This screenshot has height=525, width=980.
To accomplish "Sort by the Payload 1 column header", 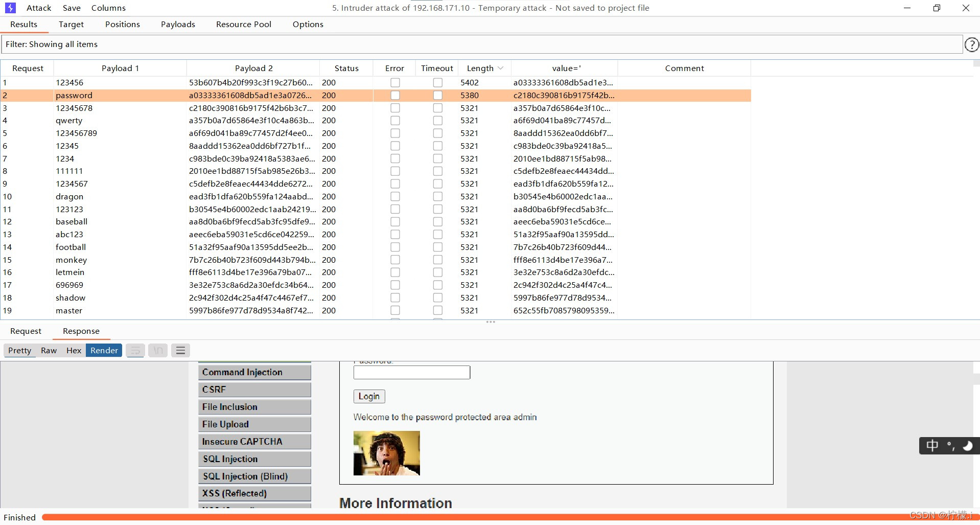I will tap(120, 68).
